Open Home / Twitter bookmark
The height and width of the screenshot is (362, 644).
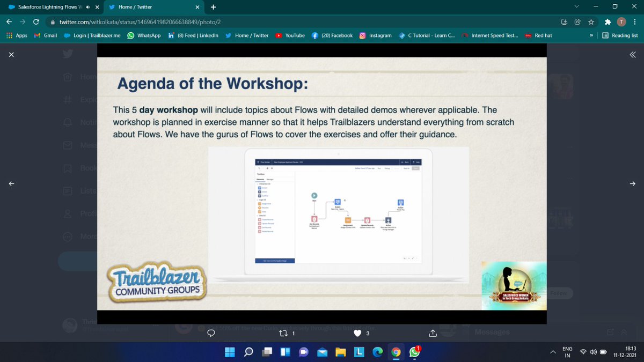tap(247, 35)
